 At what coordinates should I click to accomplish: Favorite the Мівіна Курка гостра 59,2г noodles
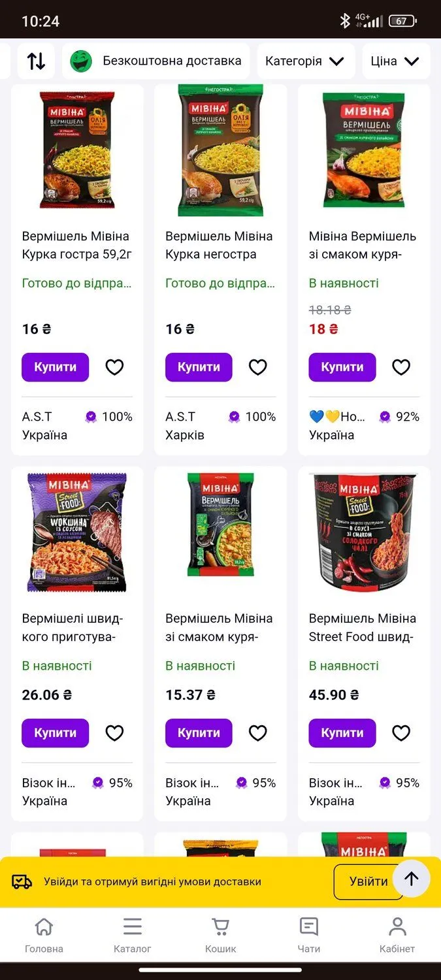(114, 367)
